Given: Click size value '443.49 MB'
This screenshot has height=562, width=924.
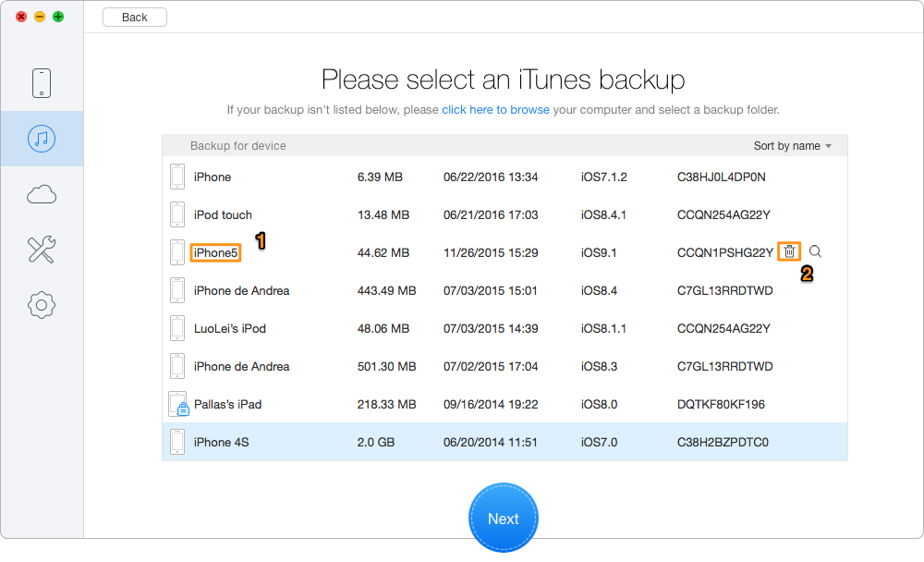Looking at the screenshot, I should click(386, 291).
